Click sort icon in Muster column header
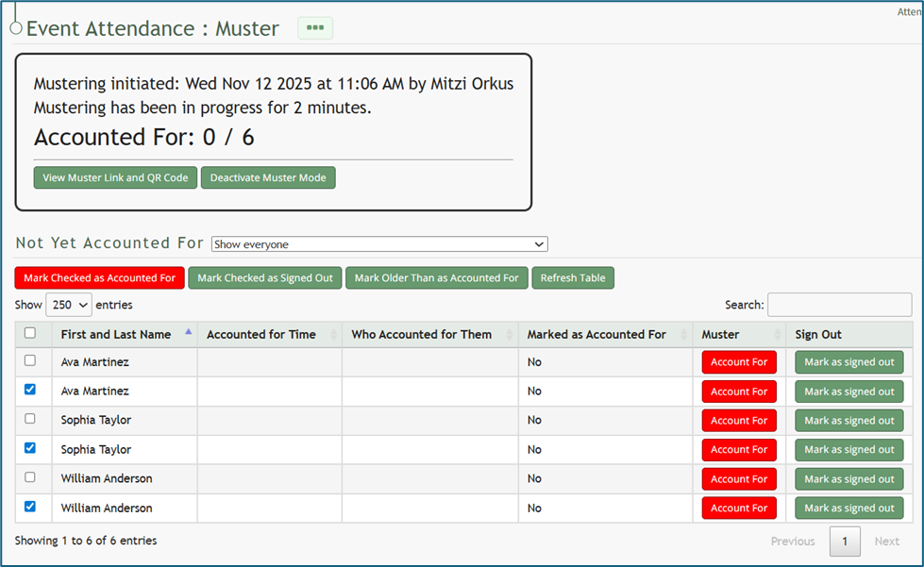 pos(777,334)
